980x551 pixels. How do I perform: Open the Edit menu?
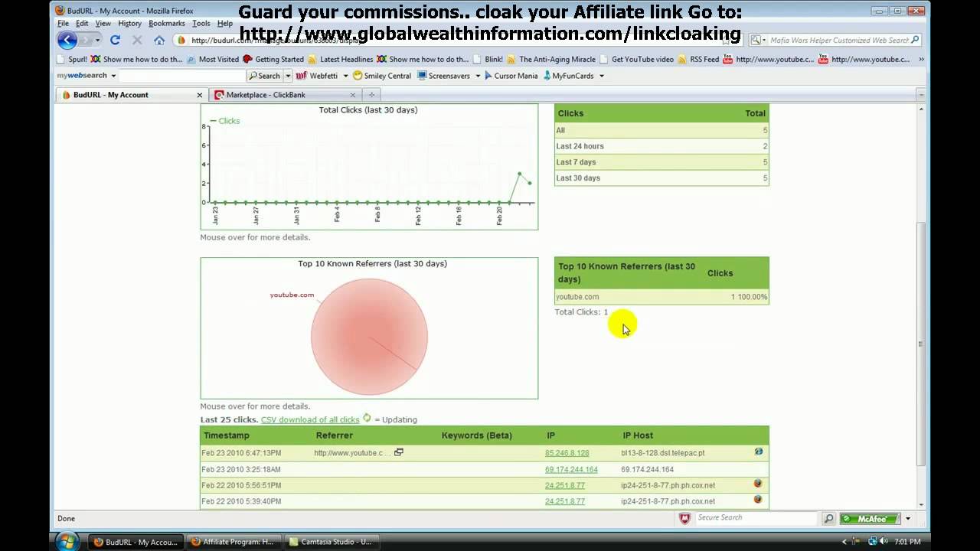pyautogui.click(x=82, y=24)
